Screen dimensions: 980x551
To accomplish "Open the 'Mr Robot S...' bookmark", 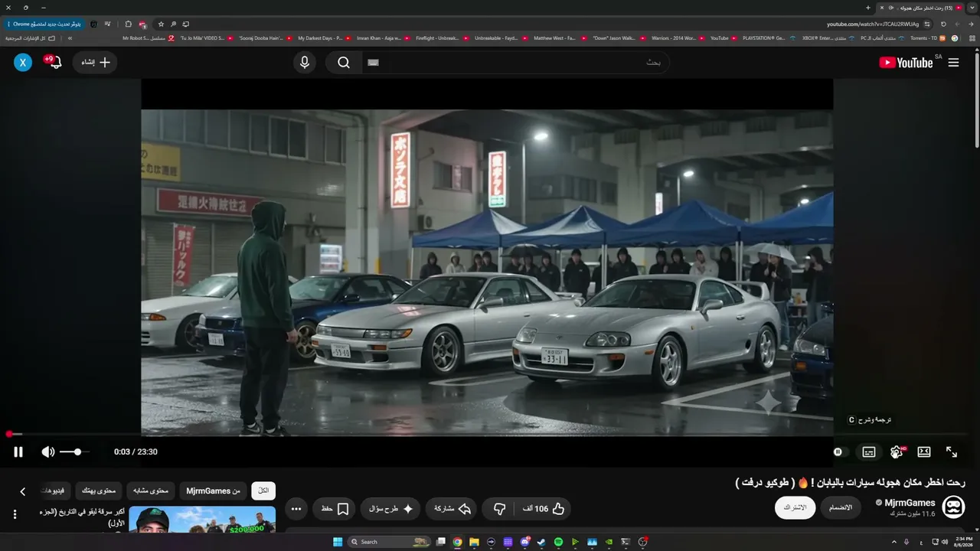I will 149,37.
